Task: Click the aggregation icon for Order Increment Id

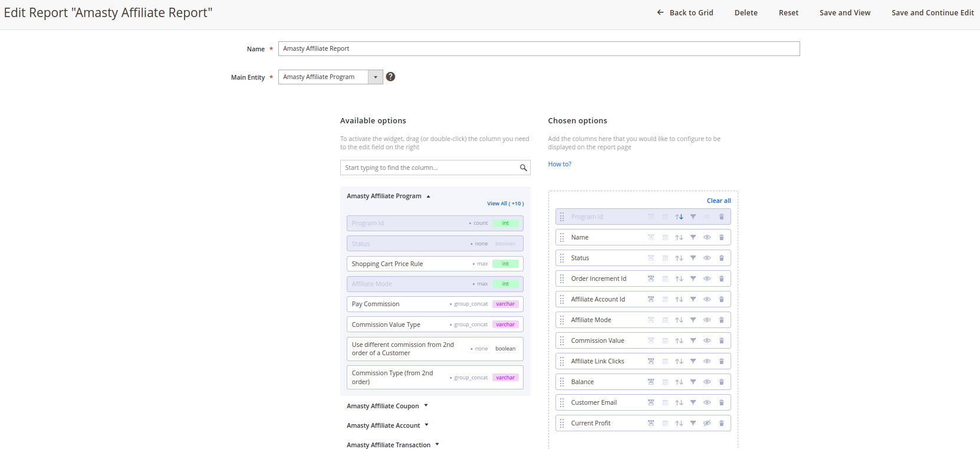Action: click(x=651, y=278)
